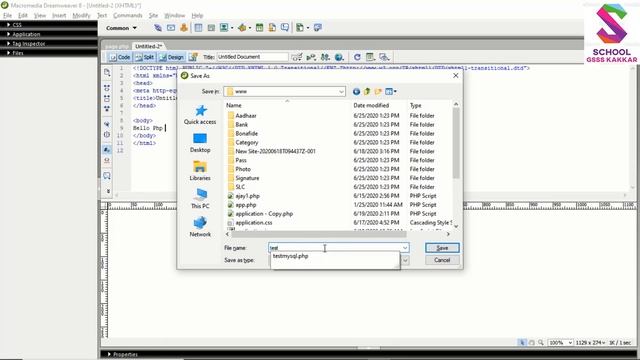Go to Quick access in Save As
The height and width of the screenshot is (360, 640).
pos(200,115)
